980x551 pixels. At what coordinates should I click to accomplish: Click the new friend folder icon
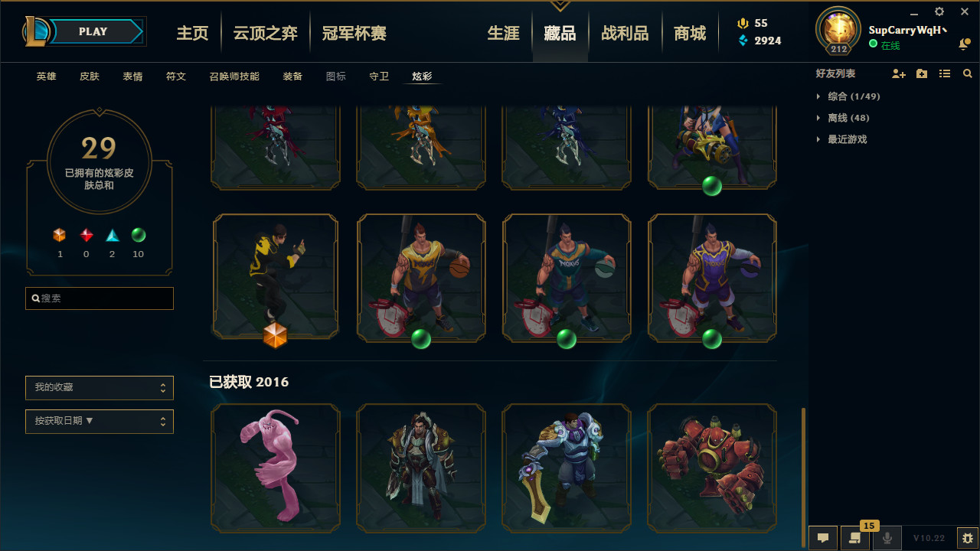922,73
